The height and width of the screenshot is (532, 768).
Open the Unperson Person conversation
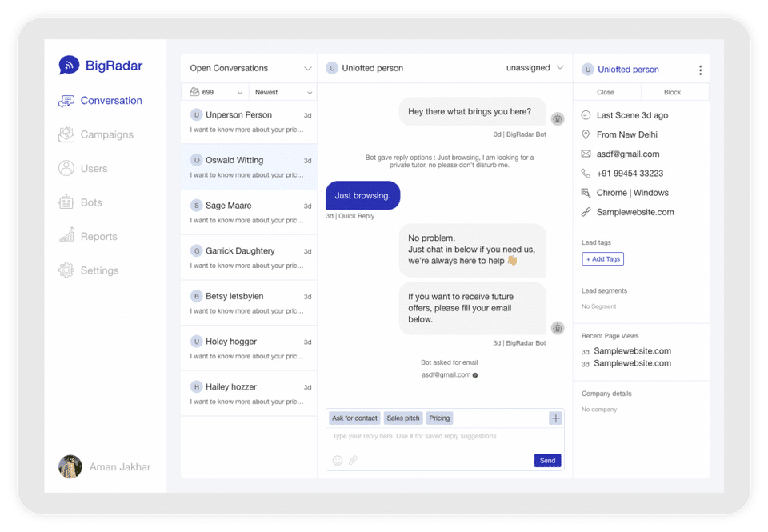(x=249, y=122)
